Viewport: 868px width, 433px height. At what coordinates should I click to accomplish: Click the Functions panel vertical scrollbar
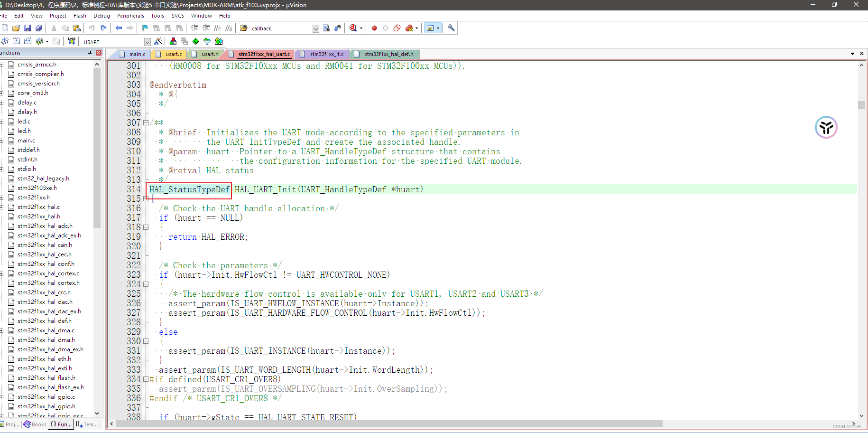pos(97,147)
